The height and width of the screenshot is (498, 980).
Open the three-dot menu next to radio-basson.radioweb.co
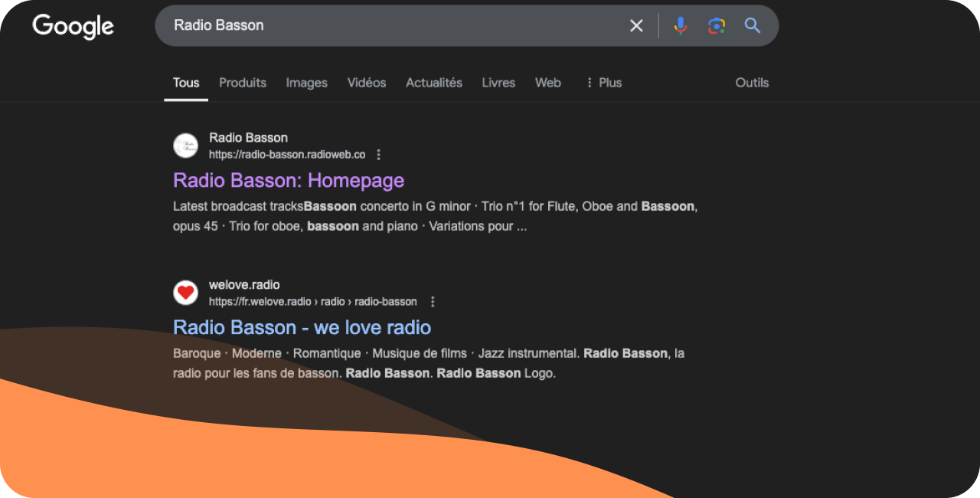[378, 154]
